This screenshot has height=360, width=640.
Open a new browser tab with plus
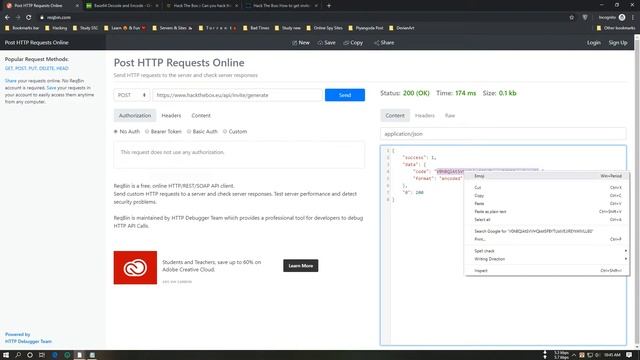(329, 6)
